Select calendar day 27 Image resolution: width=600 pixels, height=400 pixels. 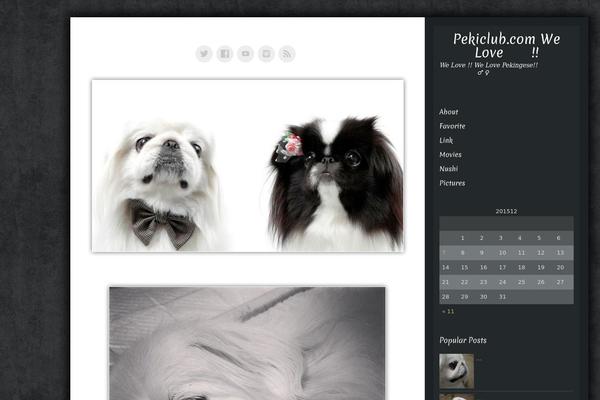[x=560, y=282]
